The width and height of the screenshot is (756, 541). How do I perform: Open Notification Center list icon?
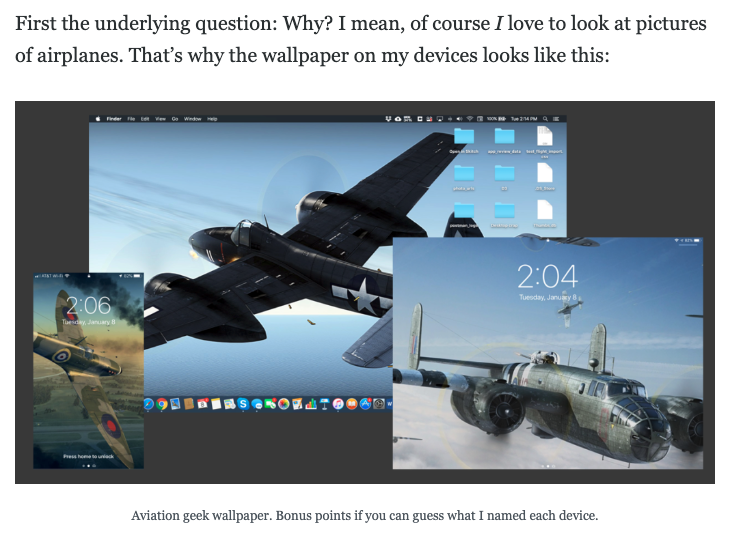pos(556,119)
